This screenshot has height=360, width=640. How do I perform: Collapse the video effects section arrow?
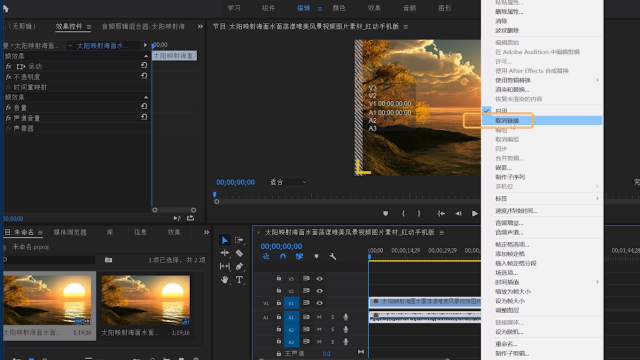click(x=146, y=56)
